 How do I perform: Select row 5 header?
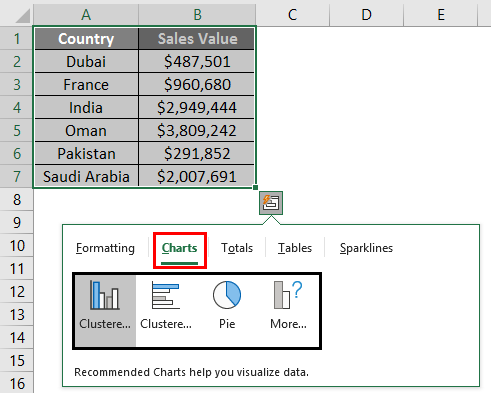pyautogui.click(x=17, y=131)
